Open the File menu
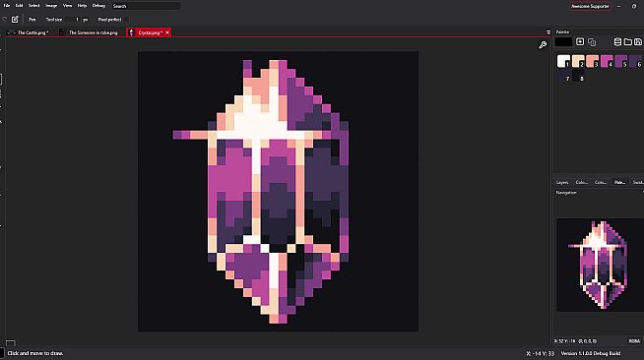The width and height of the screenshot is (644, 360). pos(7,6)
